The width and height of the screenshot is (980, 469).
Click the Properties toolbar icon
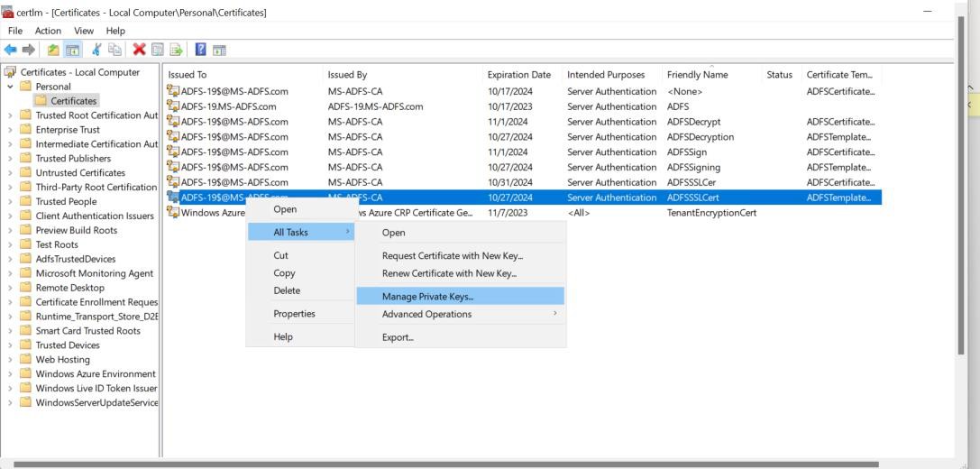(158, 50)
